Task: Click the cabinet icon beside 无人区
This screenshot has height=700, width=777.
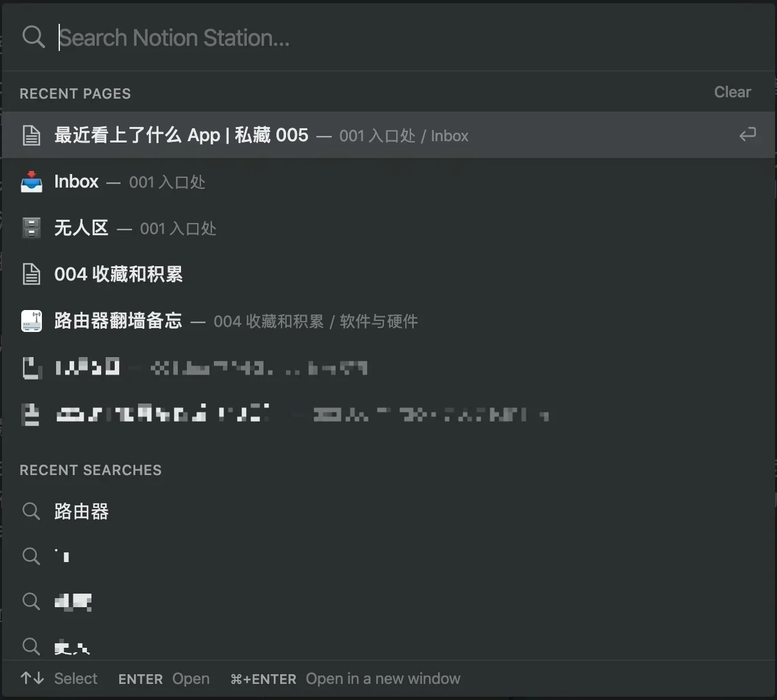Action: click(x=31, y=228)
